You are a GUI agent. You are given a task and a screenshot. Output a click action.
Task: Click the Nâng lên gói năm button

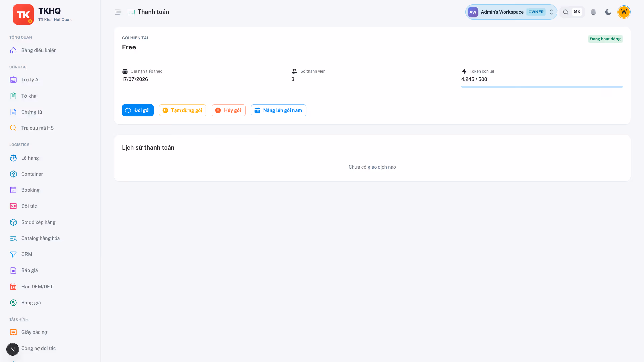tap(278, 110)
